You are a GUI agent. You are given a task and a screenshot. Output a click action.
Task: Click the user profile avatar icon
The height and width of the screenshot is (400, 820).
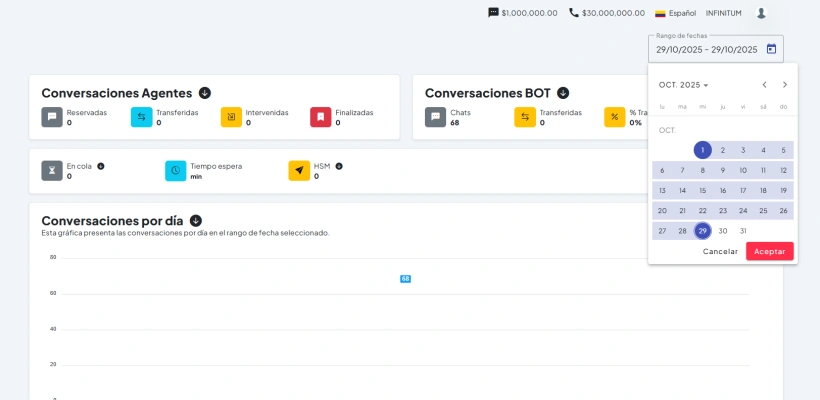click(761, 13)
